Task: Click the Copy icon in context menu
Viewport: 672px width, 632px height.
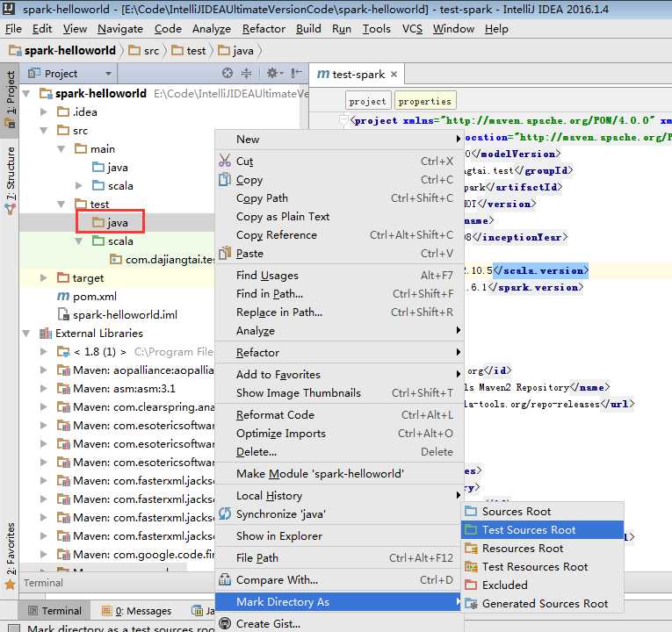Action: click(225, 179)
